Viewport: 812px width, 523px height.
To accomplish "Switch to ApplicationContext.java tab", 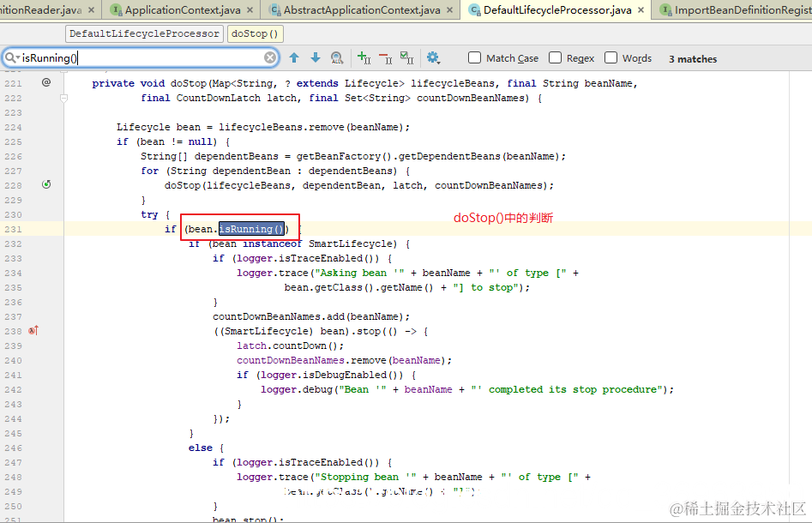I will (x=183, y=9).
